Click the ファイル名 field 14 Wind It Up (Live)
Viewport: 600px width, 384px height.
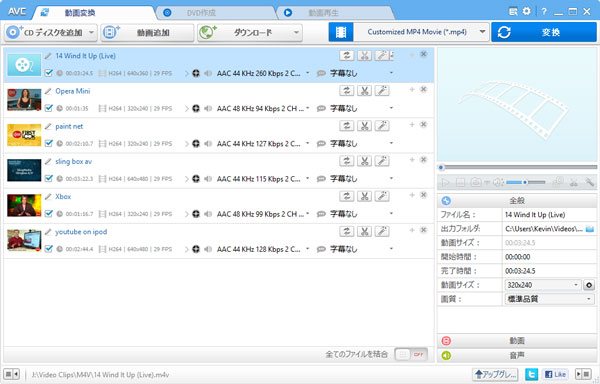point(549,215)
